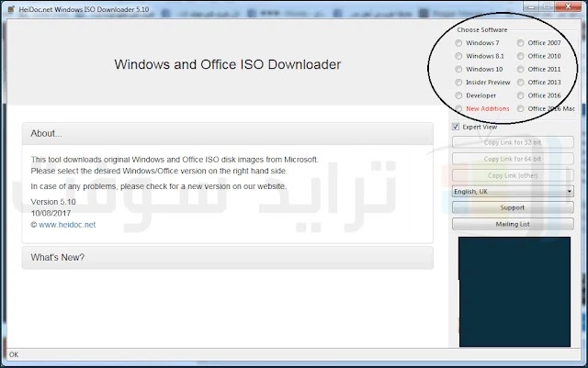Minimize the ISO Downloader window
The width and height of the screenshot is (588, 368).
[531, 6]
